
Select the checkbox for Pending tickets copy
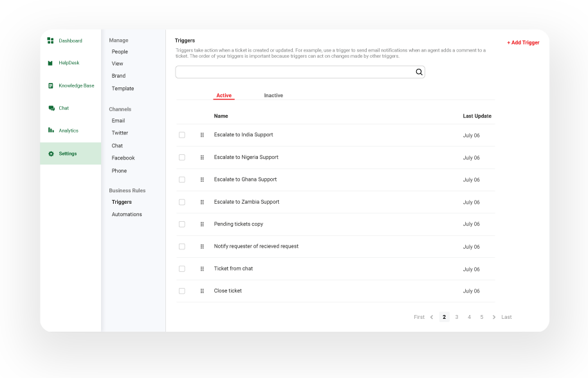point(181,224)
